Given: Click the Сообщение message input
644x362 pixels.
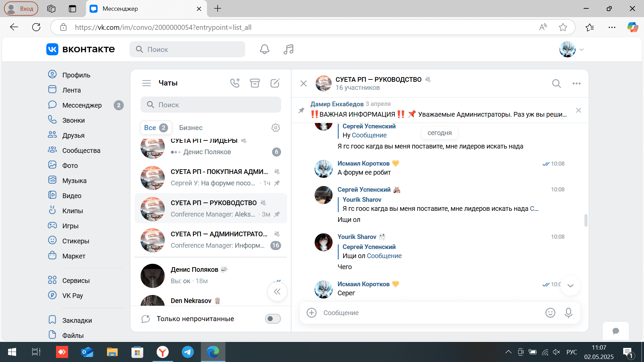Looking at the screenshot, I should click(431, 313).
